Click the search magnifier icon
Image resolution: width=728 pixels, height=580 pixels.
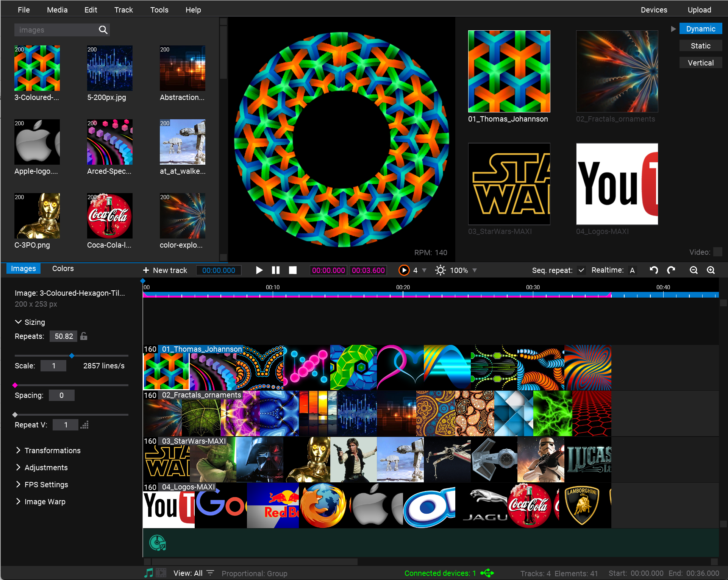(x=103, y=30)
